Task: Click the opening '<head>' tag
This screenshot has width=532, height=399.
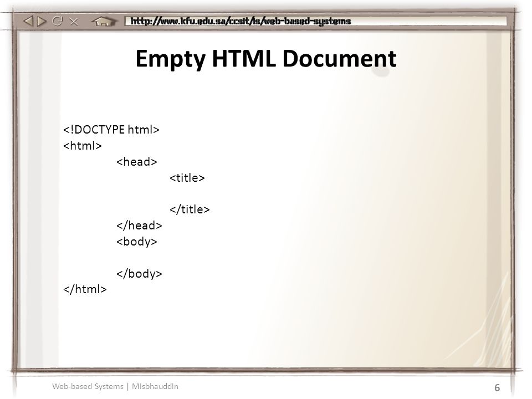Action: point(137,161)
